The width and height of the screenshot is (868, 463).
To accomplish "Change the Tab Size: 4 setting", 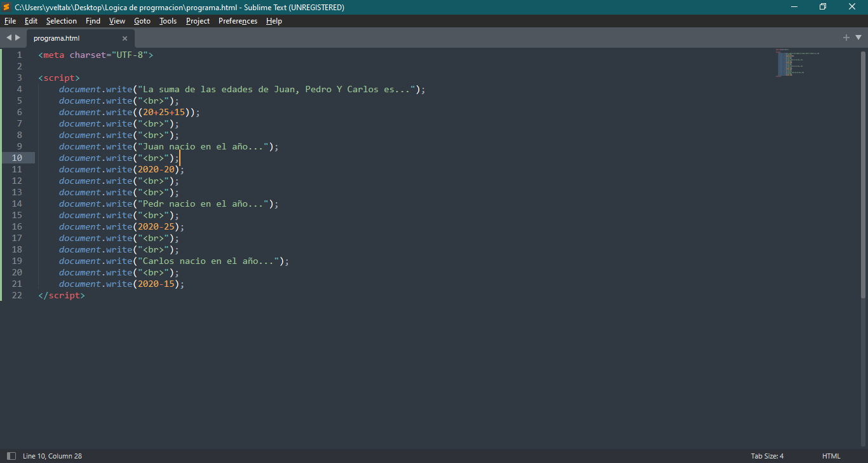I will pyautogui.click(x=767, y=456).
